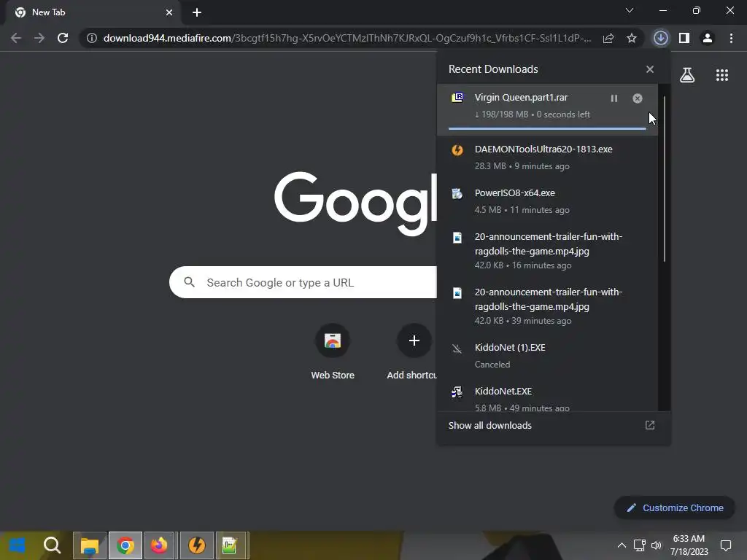747x560 pixels.
Task: Click the KiddoNet.EXE file icon
Action: point(457,392)
